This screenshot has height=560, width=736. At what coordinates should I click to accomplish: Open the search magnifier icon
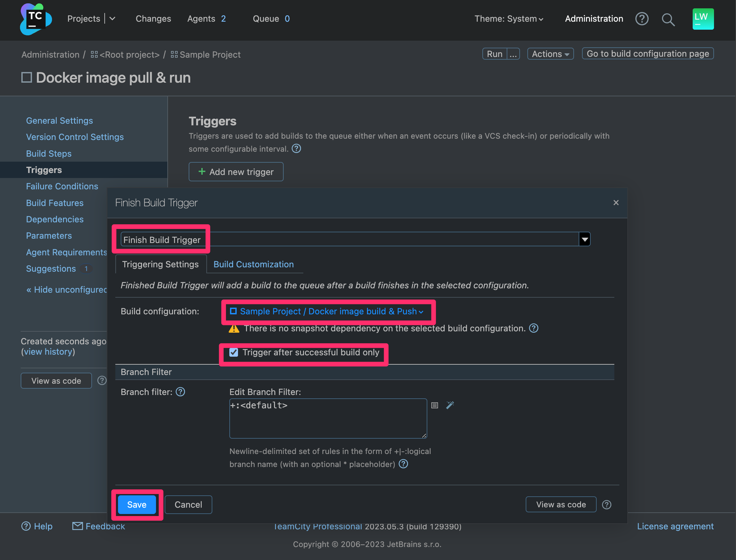pyautogui.click(x=668, y=19)
